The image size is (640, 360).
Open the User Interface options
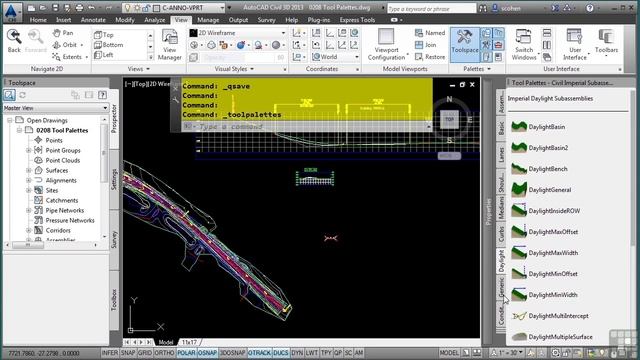click(575, 45)
